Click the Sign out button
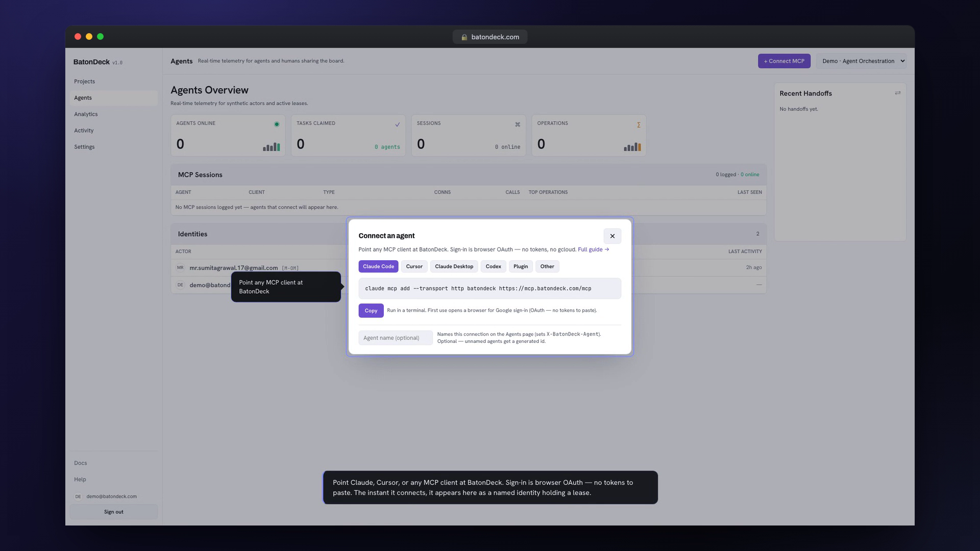 114,512
